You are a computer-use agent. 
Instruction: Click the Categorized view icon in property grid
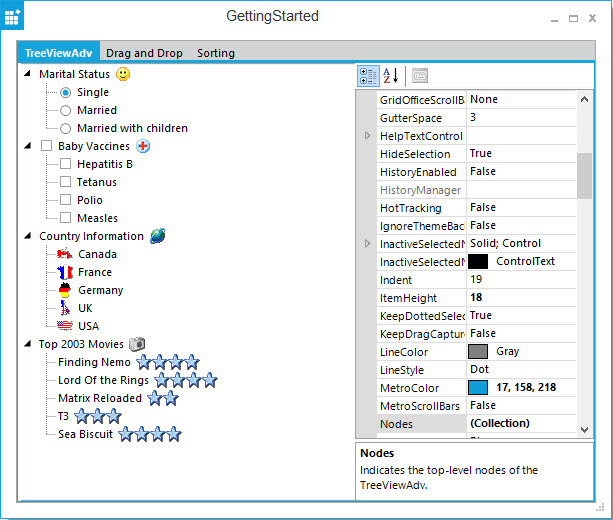click(368, 76)
